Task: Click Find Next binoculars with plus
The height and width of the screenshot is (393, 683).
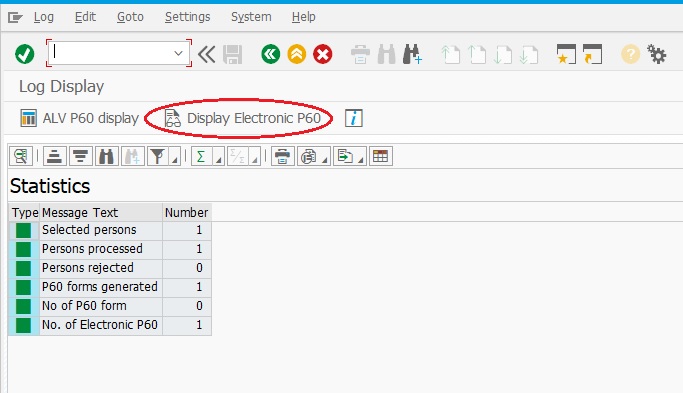Action: pos(412,54)
